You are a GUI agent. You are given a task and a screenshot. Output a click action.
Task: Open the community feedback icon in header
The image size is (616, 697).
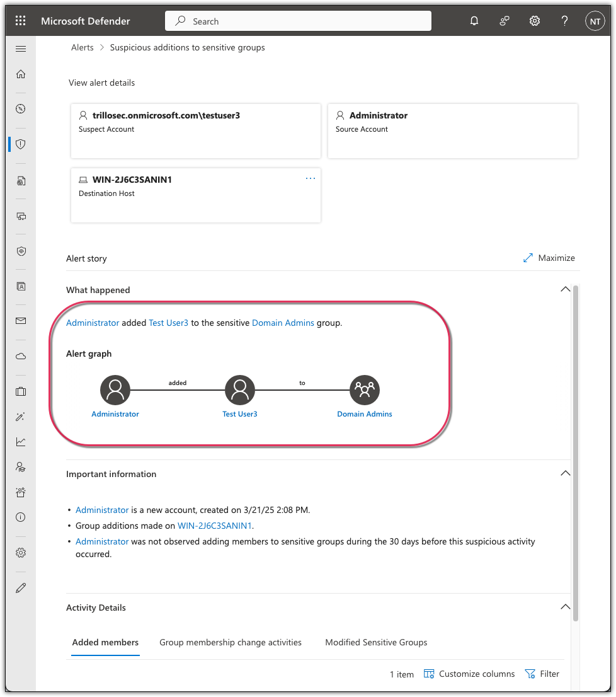point(505,21)
